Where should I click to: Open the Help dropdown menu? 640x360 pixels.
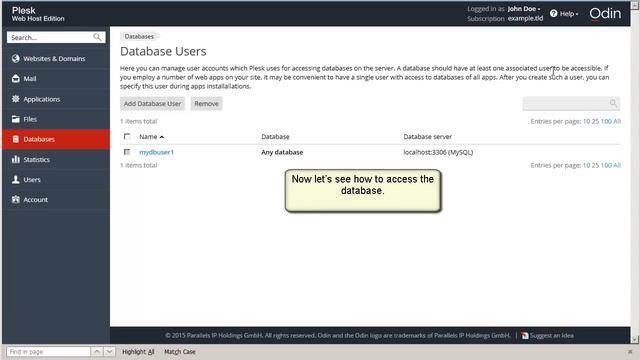coord(569,13)
